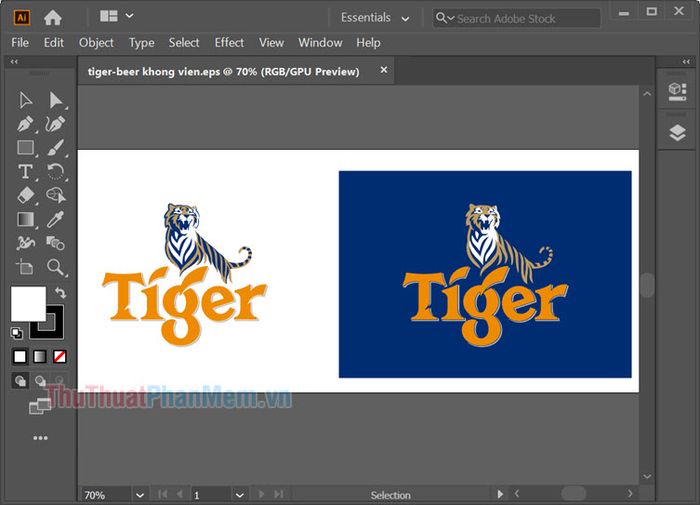Click the Search Adobe Stock field
700x505 pixels.
[x=517, y=18]
